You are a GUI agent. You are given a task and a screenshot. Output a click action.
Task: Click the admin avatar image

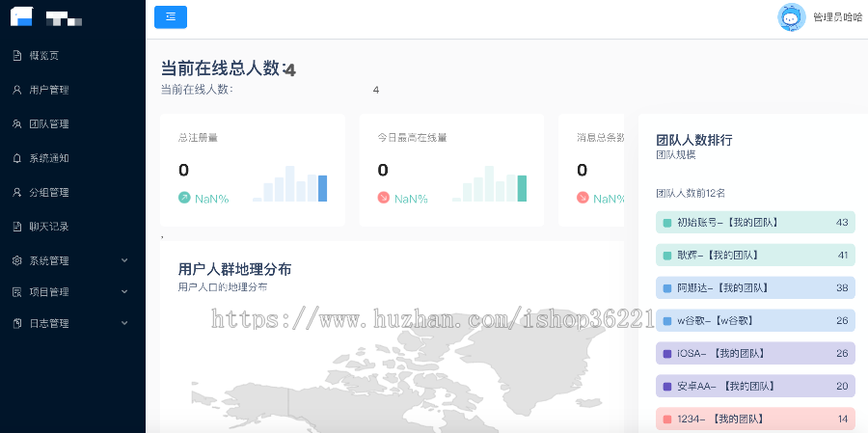[x=792, y=17]
